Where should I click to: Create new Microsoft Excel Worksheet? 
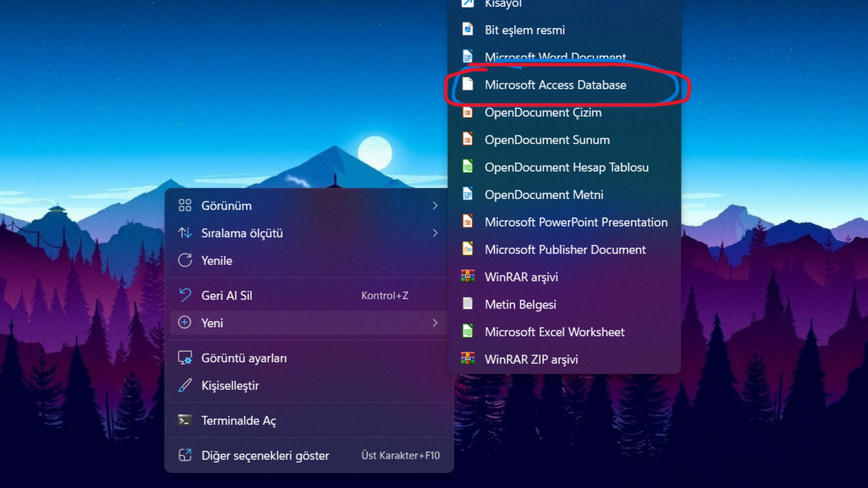click(564, 332)
